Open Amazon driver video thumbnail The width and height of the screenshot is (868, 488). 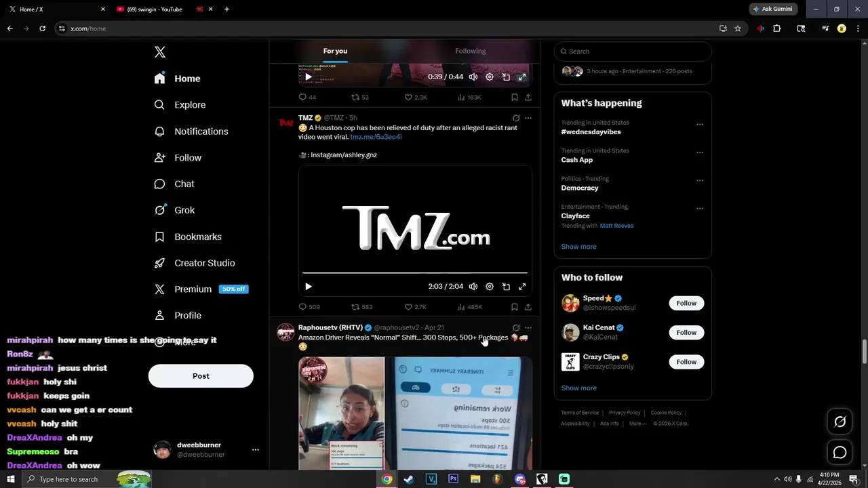point(415,413)
